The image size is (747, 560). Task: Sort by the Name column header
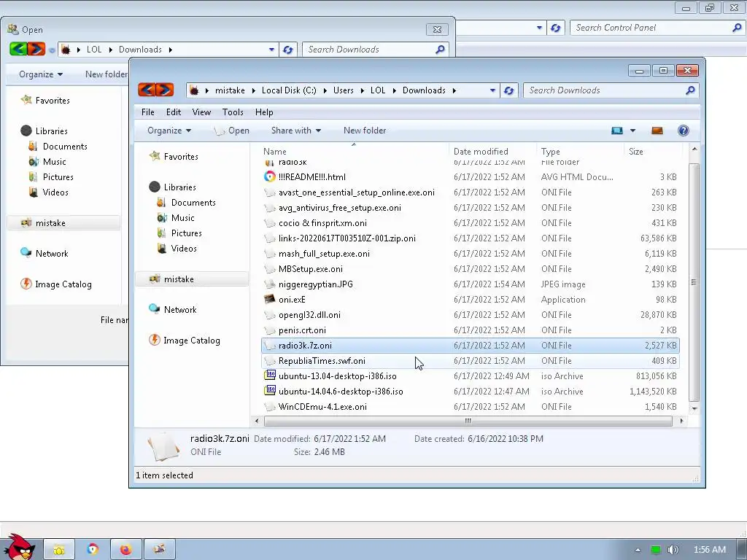tap(275, 152)
